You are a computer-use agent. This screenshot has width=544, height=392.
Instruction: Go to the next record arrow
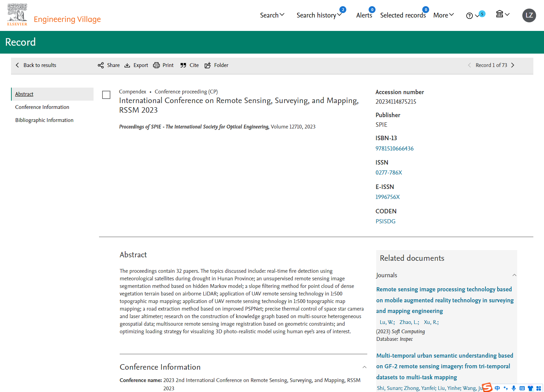[513, 65]
